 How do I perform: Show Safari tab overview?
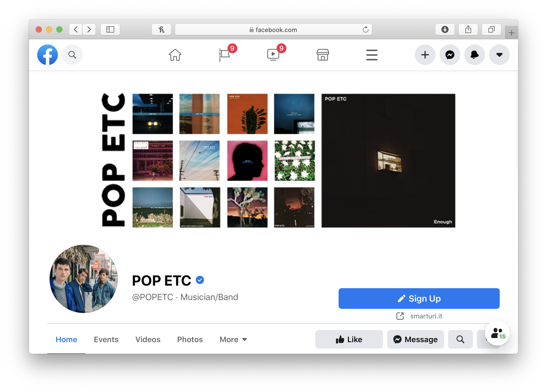pos(491,29)
